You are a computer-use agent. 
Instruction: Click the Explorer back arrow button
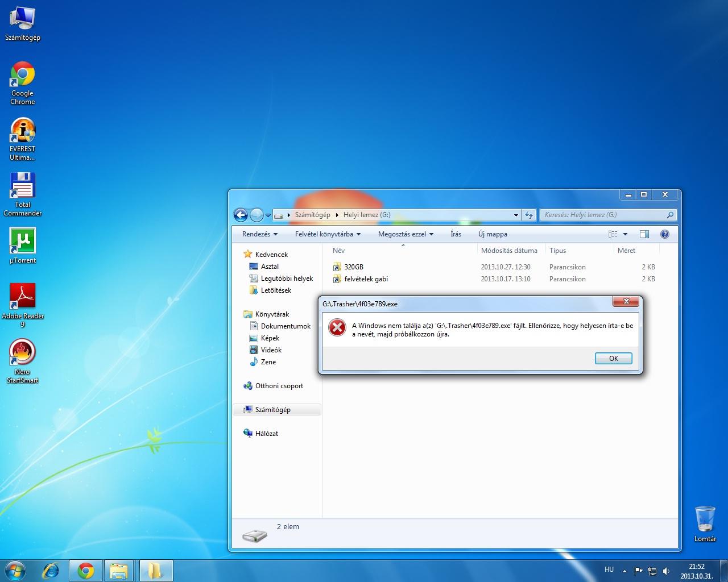pyautogui.click(x=241, y=215)
